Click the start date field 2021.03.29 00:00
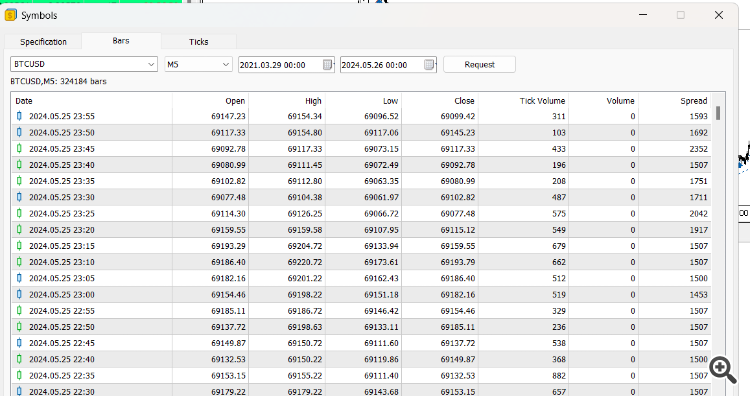Screen dimensions: 750x396 click(x=280, y=65)
